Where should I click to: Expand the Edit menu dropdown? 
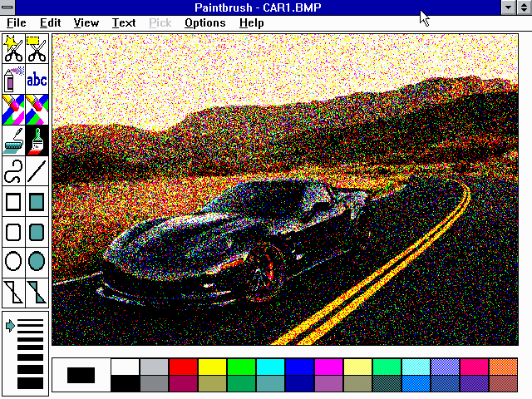pos(50,22)
